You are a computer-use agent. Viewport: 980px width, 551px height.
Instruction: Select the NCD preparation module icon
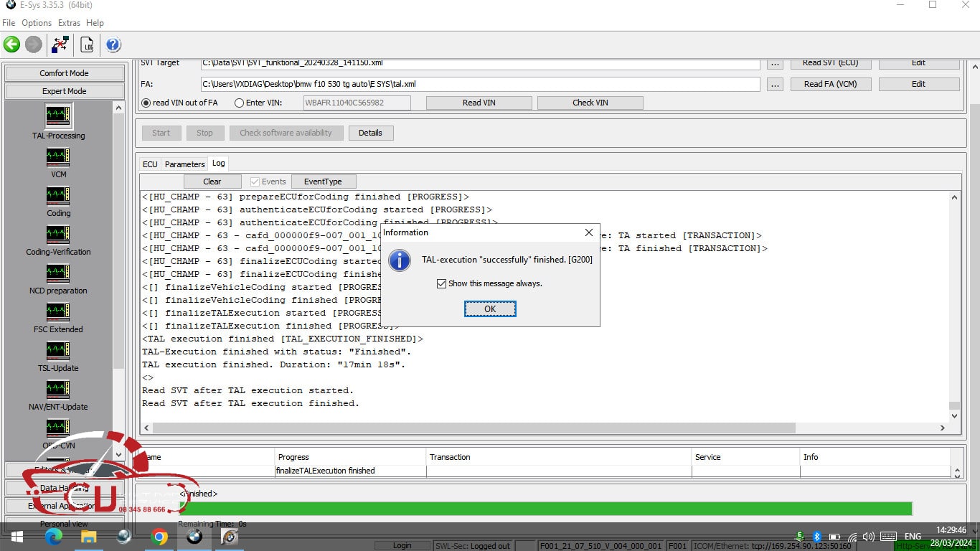pos(58,272)
